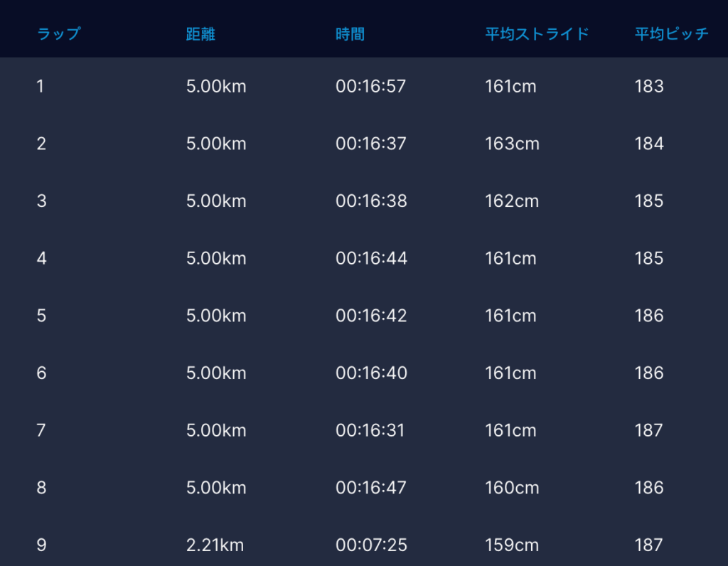Viewport: 728px width, 566px height.
Task: Select the 00:07:25 lap time
Action: coord(371,545)
